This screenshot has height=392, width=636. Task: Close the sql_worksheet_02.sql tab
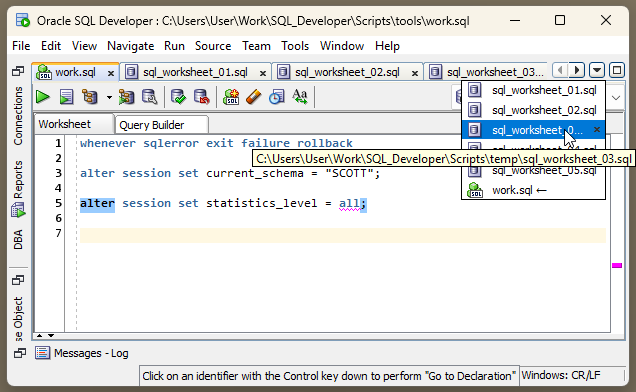[x=415, y=73]
